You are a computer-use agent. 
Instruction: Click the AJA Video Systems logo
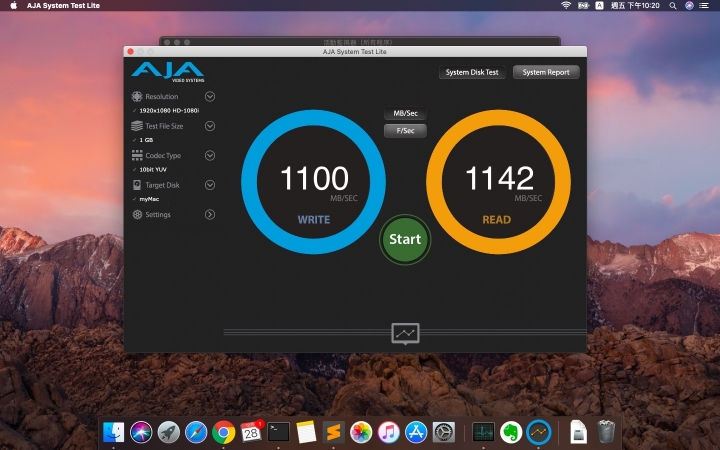click(168, 72)
